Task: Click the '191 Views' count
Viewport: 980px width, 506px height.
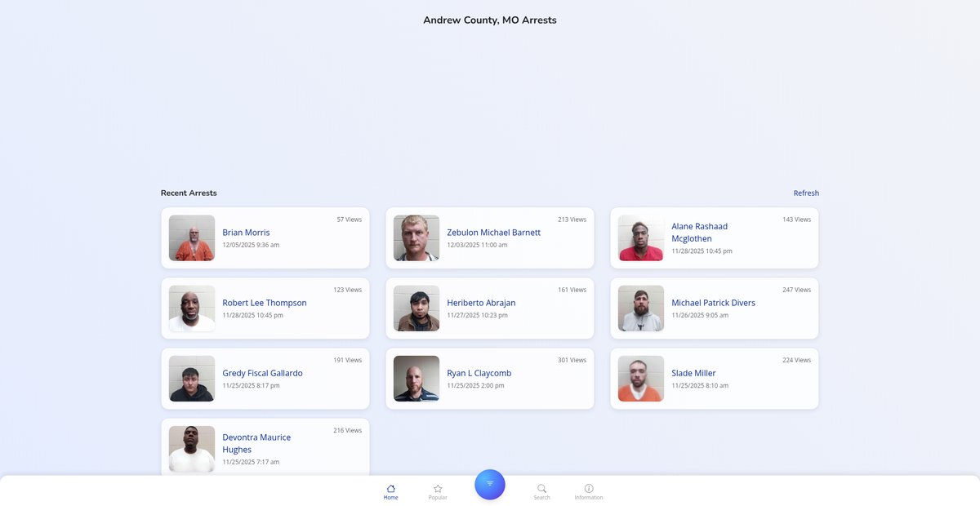Action: click(x=347, y=360)
